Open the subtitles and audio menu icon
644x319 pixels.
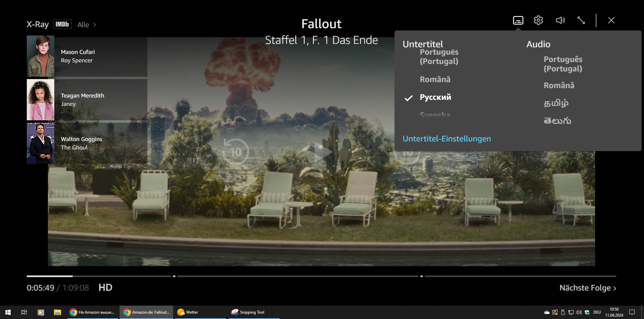pyautogui.click(x=518, y=20)
